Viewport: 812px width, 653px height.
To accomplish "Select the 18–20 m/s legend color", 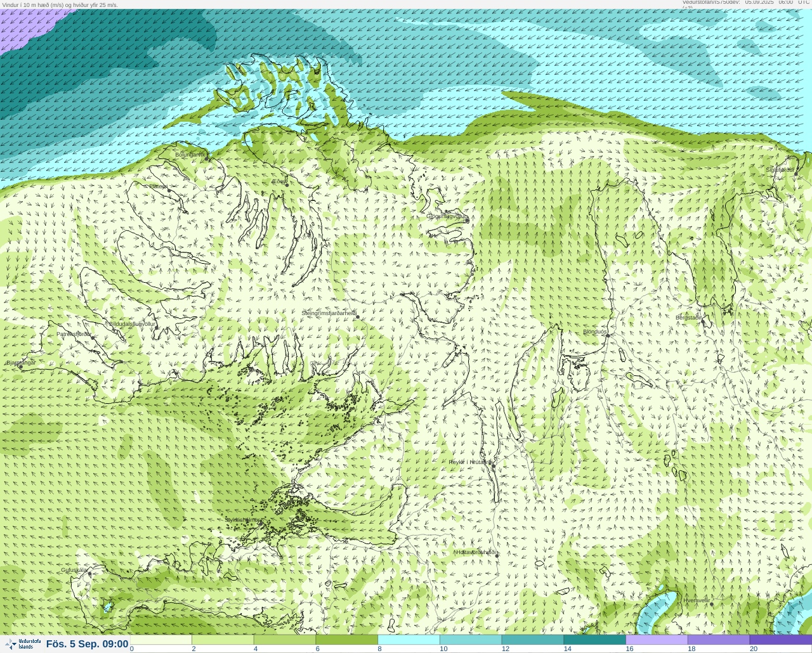I will [719, 640].
